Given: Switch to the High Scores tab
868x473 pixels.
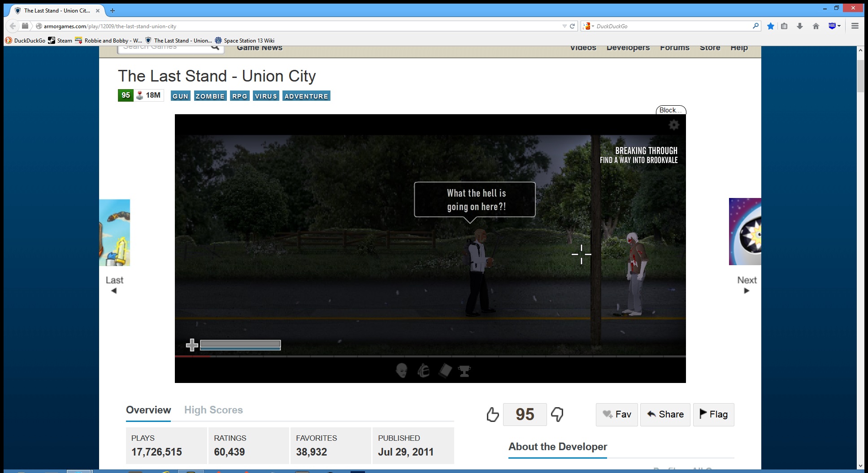Looking at the screenshot, I should click(213, 410).
